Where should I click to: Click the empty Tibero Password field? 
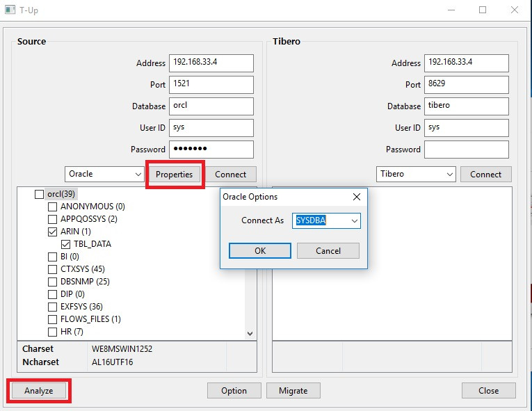[467, 150]
